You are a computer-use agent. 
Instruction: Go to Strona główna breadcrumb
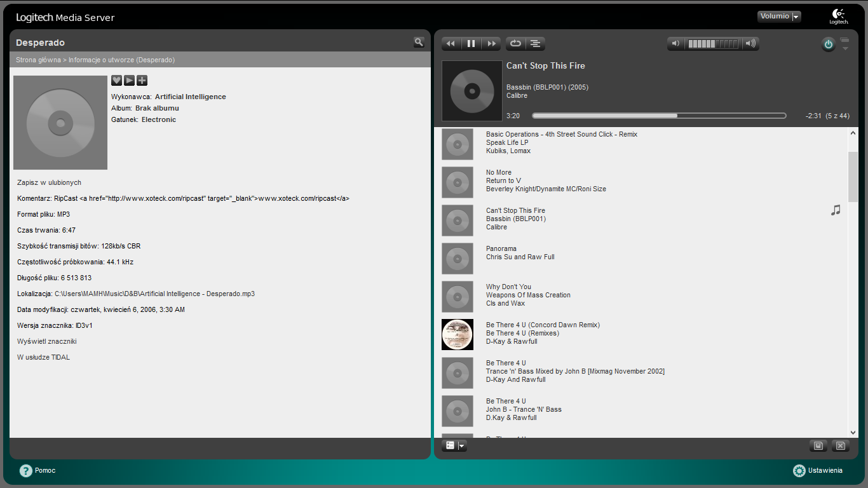tap(38, 60)
